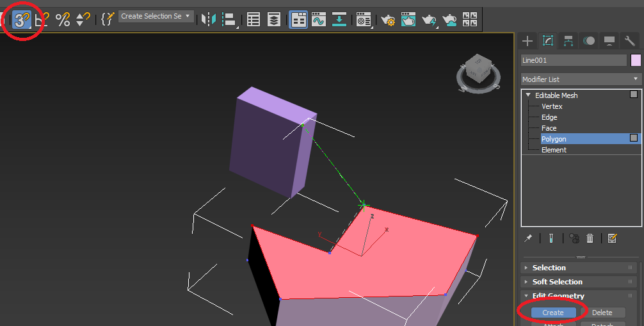Open the Create Selection Set dropdown
The image size is (644, 326).
click(156, 17)
